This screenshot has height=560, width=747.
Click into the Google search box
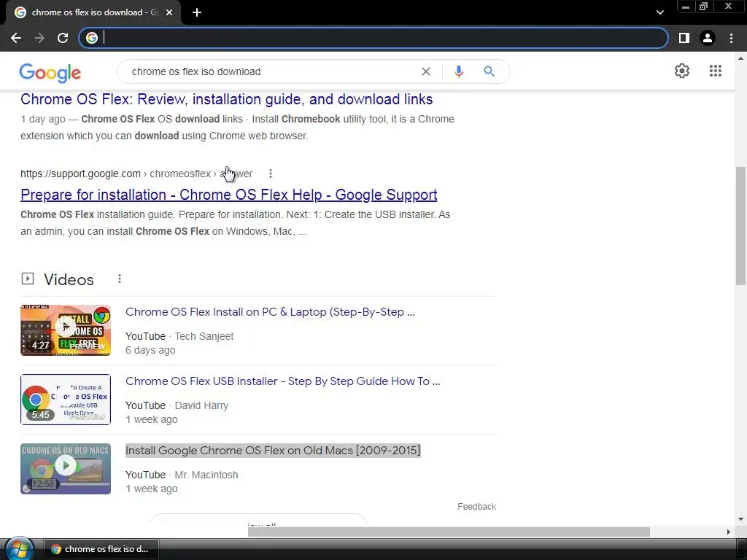[271, 71]
